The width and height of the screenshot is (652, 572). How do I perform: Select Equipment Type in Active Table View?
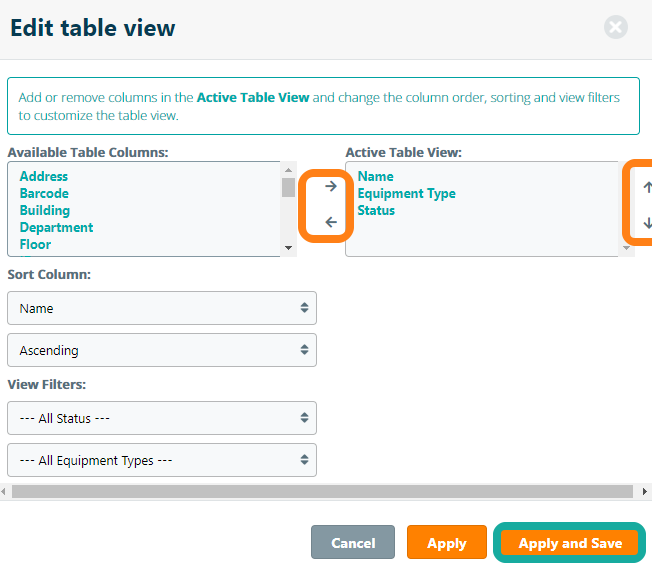point(406,194)
